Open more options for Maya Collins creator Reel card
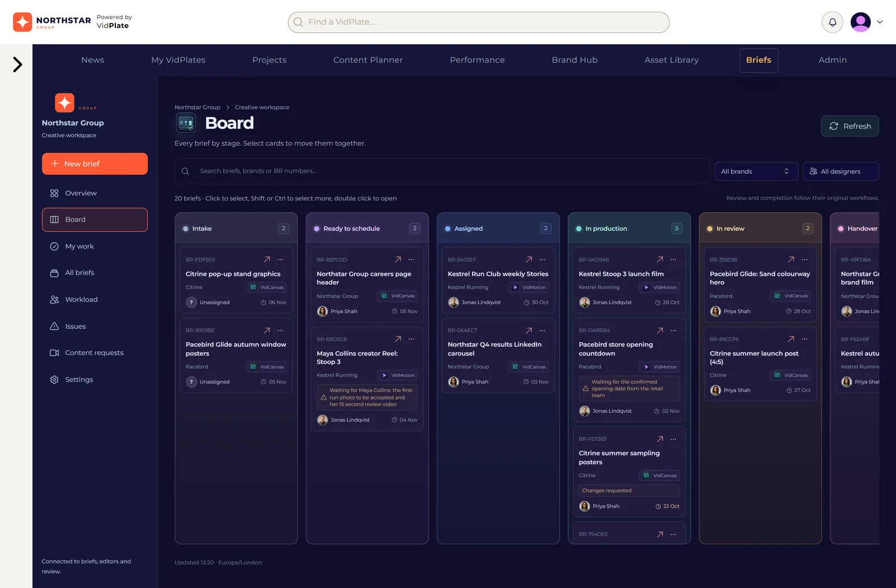896x588 pixels. (412, 339)
